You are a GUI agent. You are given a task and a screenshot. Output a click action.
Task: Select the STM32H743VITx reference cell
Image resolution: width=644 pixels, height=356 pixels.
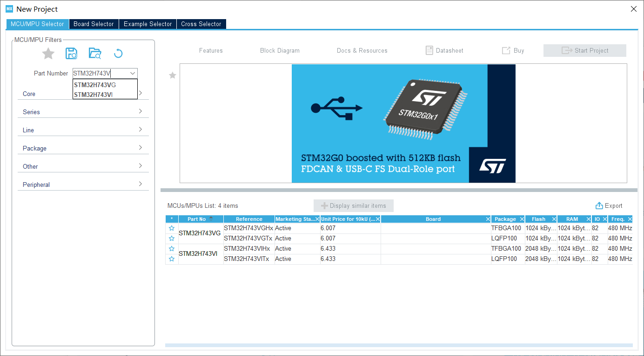click(249, 259)
